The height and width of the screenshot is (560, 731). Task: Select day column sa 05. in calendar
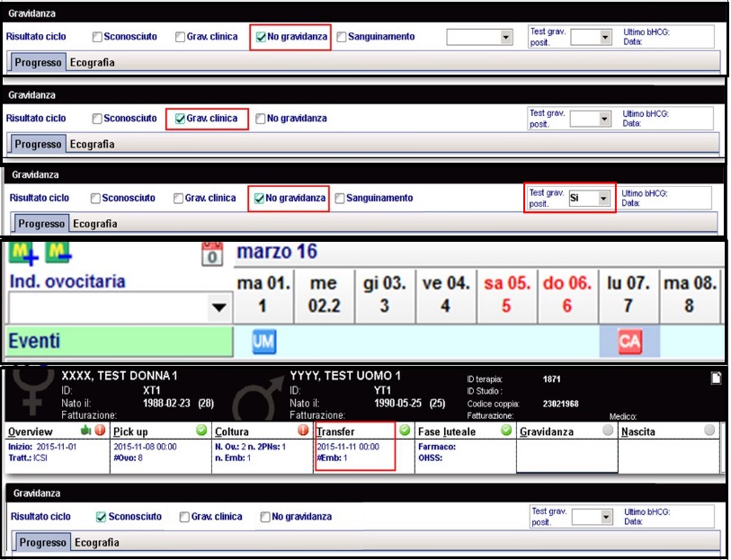(x=507, y=295)
